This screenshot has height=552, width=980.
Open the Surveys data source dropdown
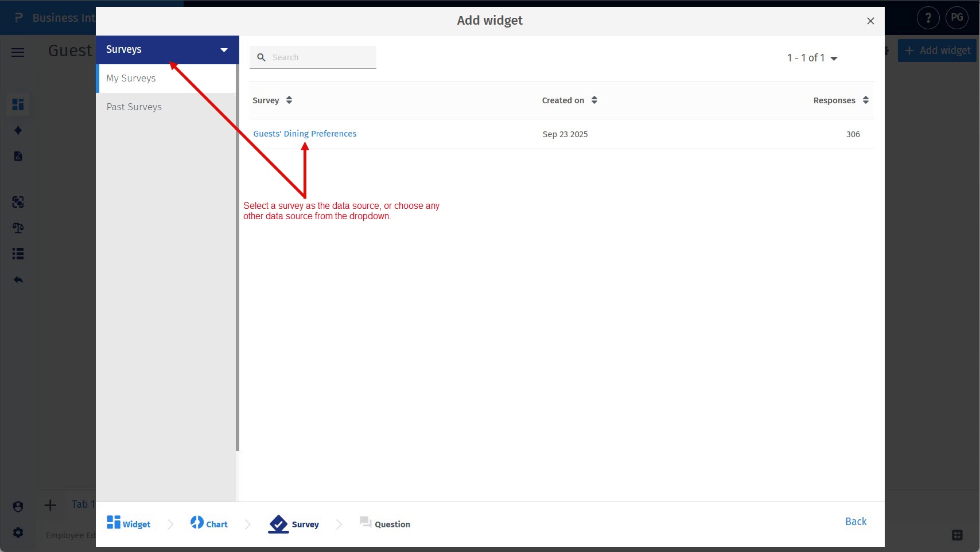[224, 49]
